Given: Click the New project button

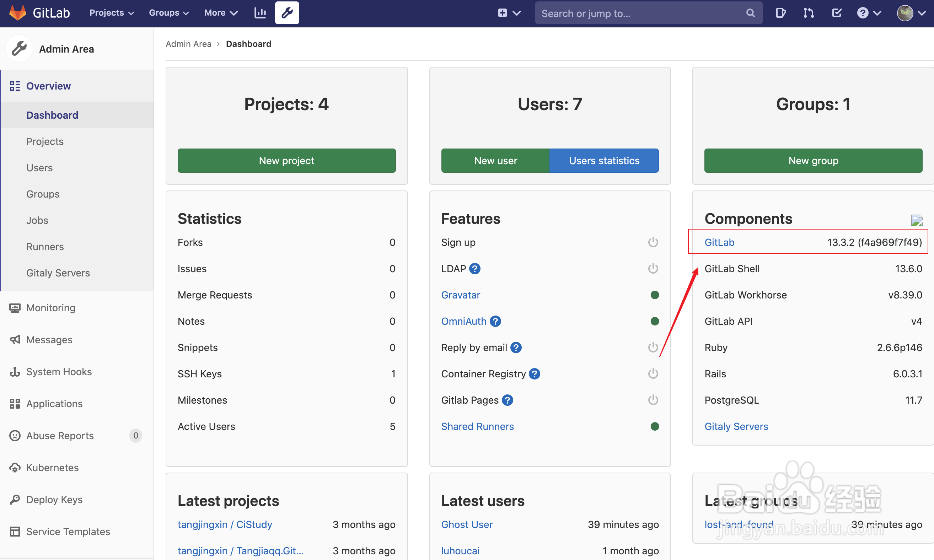Looking at the screenshot, I should pyautogui.click(x=286, y=161).
